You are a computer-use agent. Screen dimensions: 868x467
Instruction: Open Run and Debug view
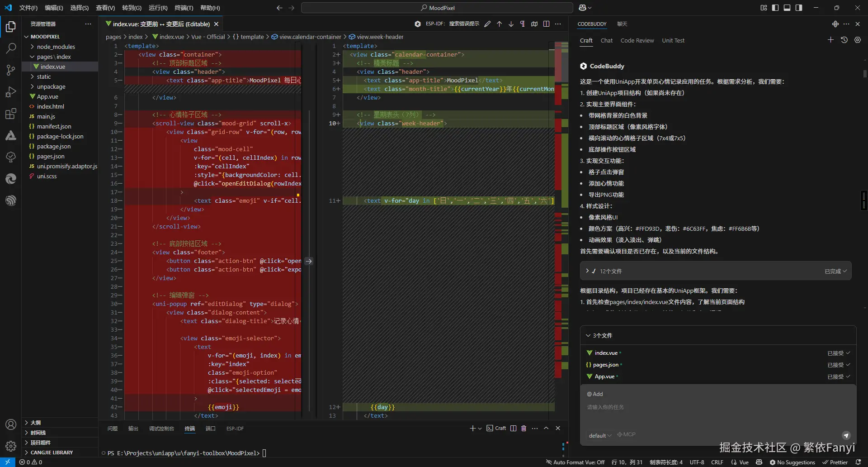pos(11,92)
